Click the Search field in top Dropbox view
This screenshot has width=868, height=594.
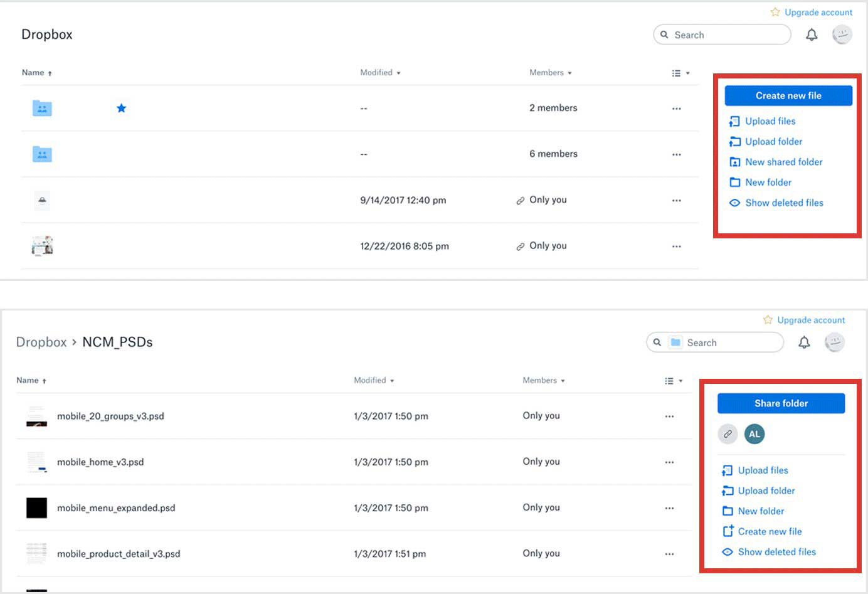pos(722,34)
